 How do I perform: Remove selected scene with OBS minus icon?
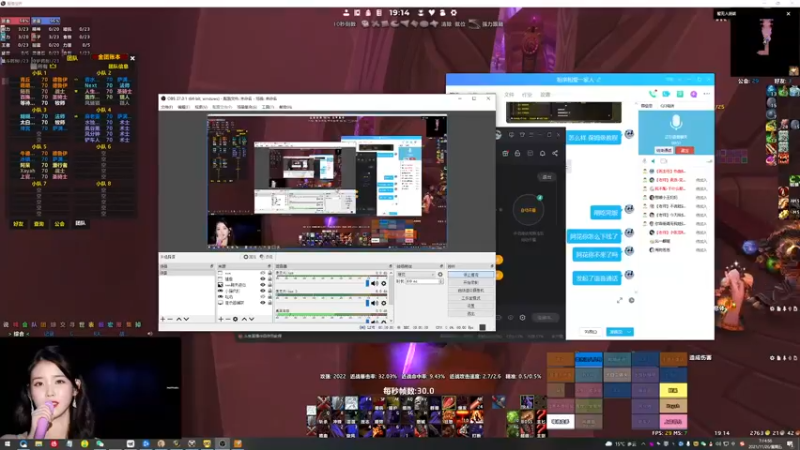click(x=170, y=319)
